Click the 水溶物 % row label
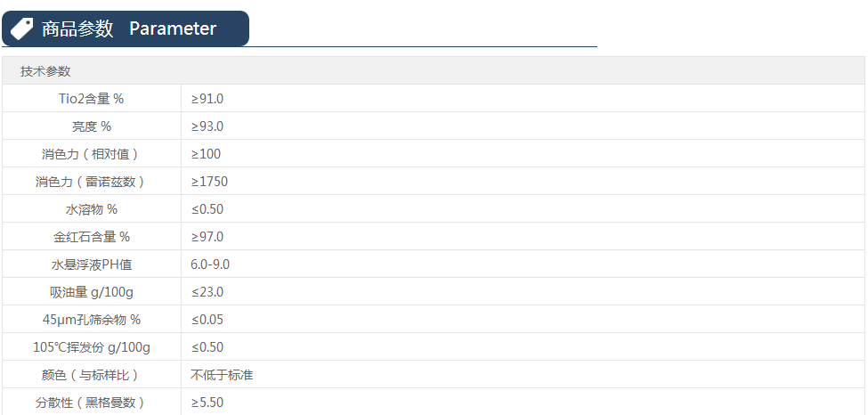 [92, 209]
